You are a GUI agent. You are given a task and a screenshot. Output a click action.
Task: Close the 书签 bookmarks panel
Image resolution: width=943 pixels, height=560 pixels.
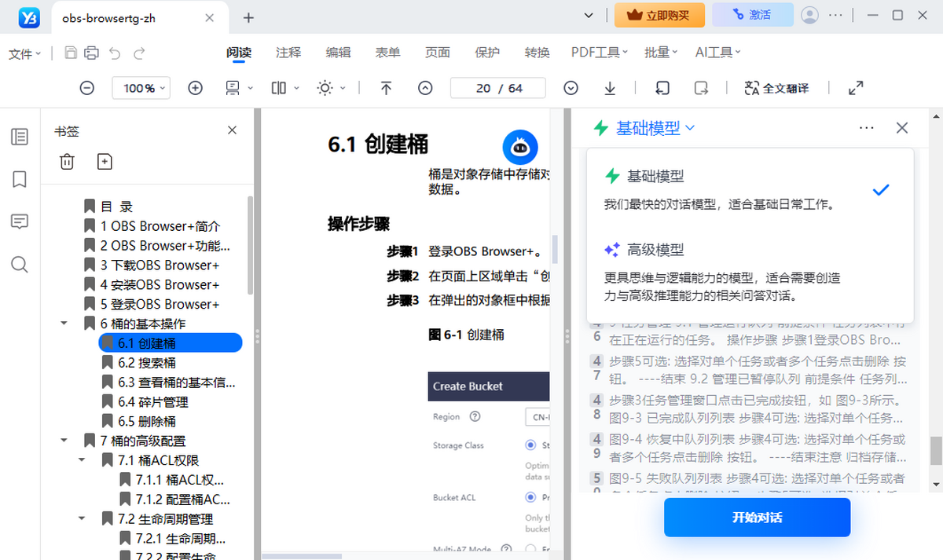[x=232, y=130]
